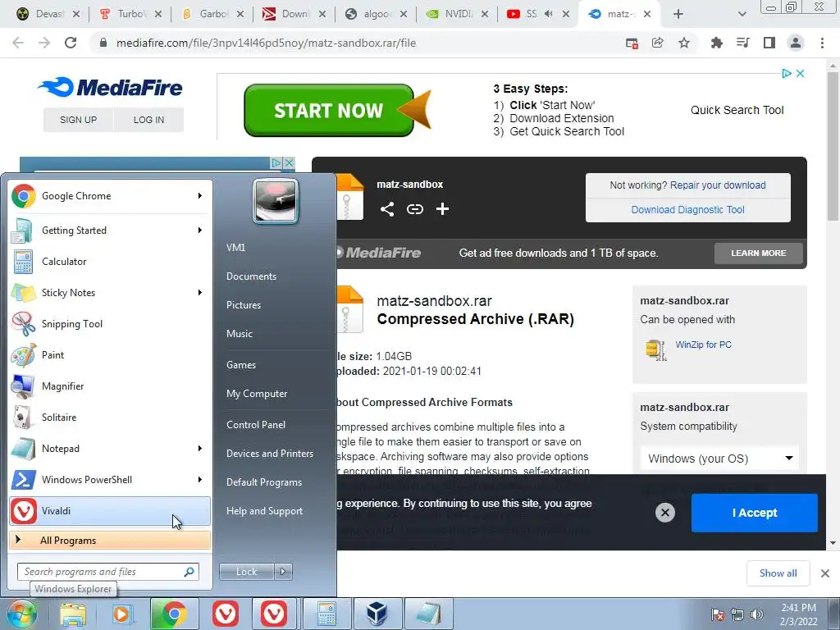Open Getting Started from the Start menu
This screenshot has width=840, height=630.
[110, 231]
